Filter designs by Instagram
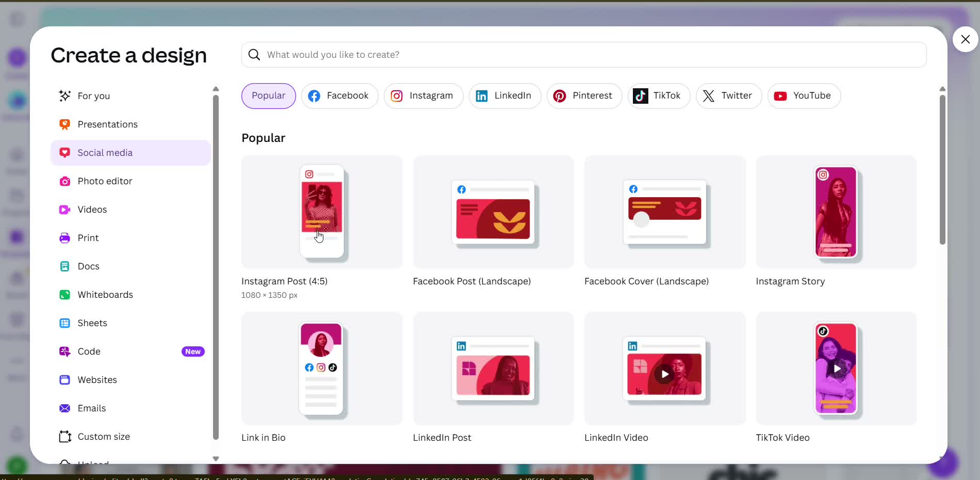The image size is (980, 480). 423,96
